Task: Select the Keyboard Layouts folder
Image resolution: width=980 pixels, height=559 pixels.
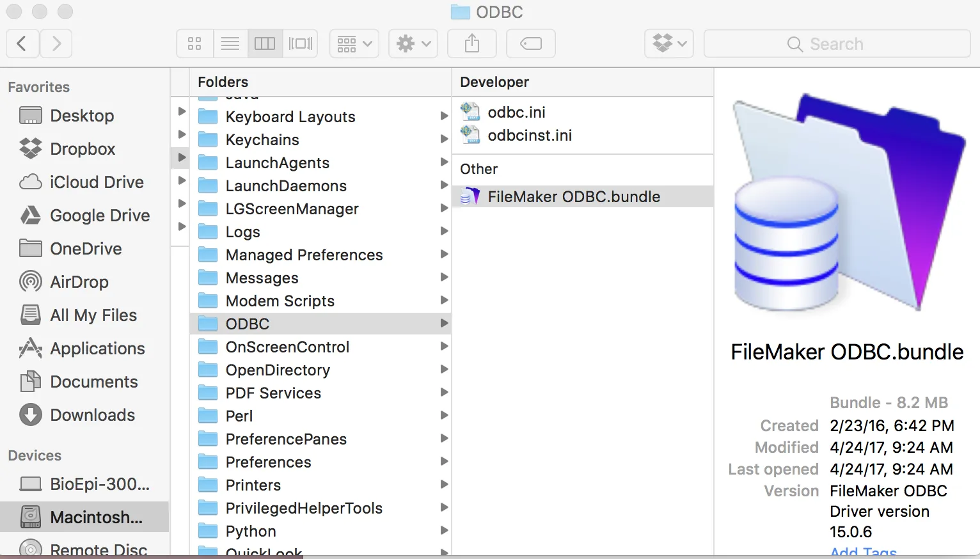Action: (x=320, y=117)
